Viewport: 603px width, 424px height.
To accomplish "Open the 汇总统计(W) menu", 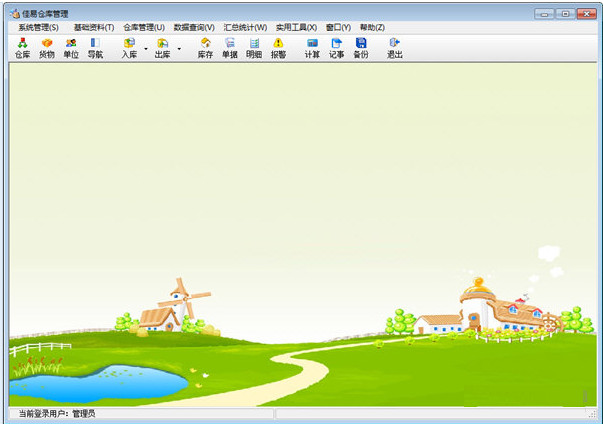I will point(246,27).
